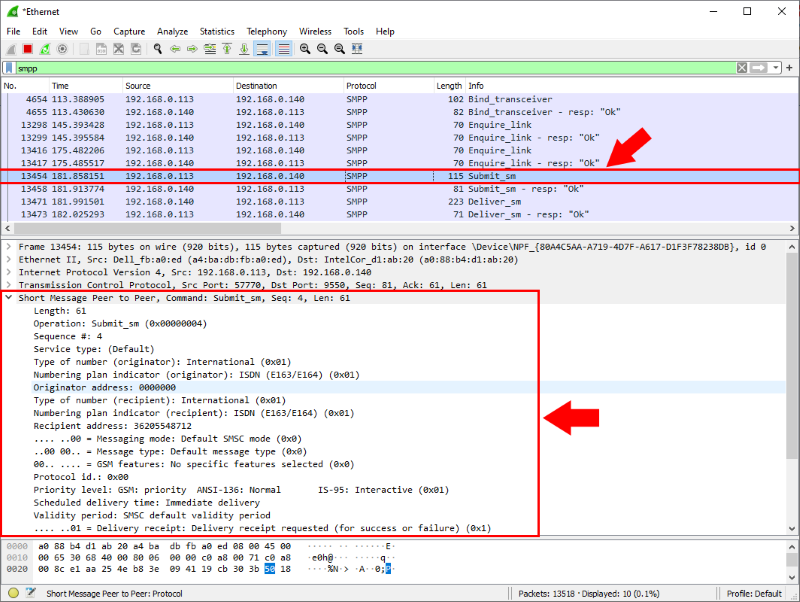Open the Edit menu
Screen dimensions: 800x602
(39, 32)
